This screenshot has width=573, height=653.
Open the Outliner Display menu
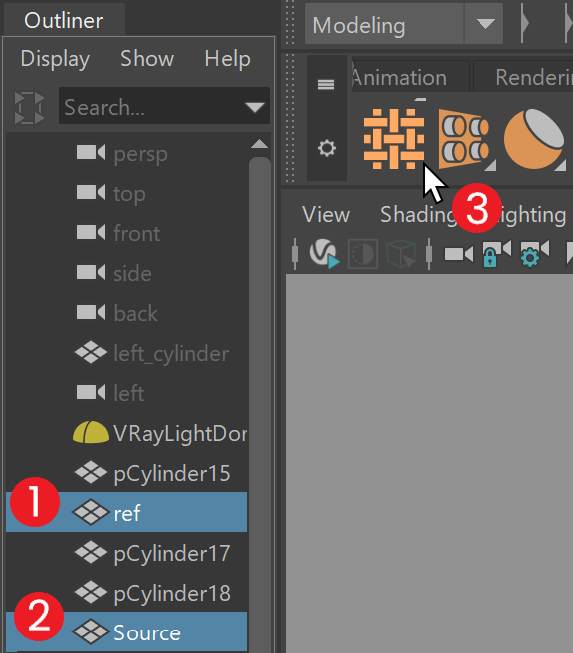[x=55, y=59]
